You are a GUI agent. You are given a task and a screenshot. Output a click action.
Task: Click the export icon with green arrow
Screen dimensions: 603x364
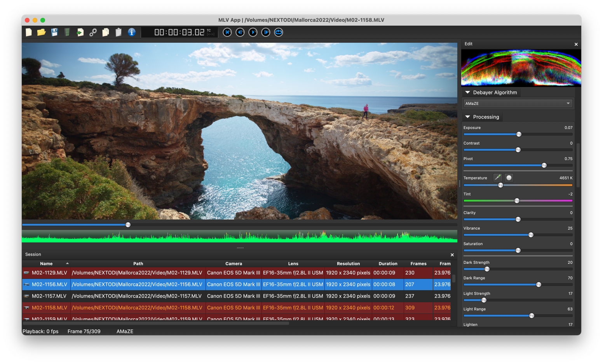click(x=80, y=32)
